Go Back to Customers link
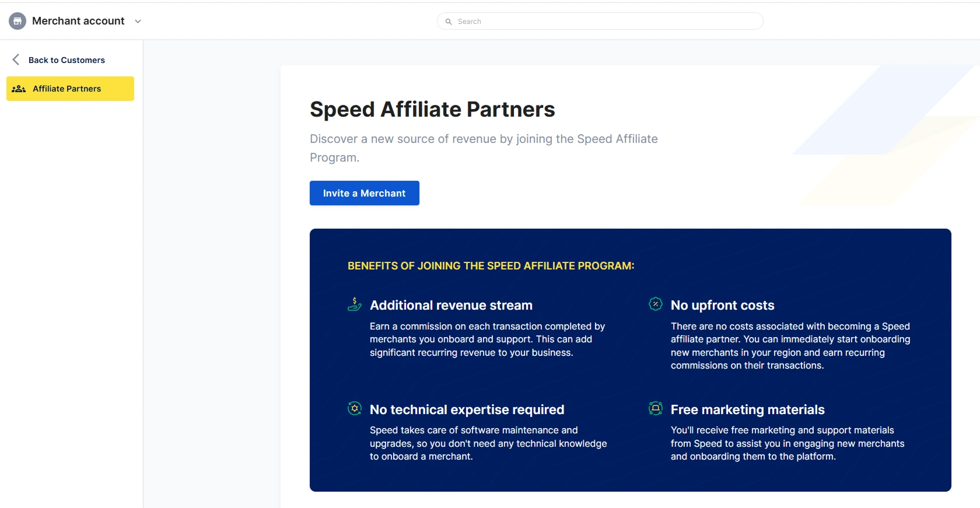This screenshot has width=980, height=508. (x=66, y=60)
